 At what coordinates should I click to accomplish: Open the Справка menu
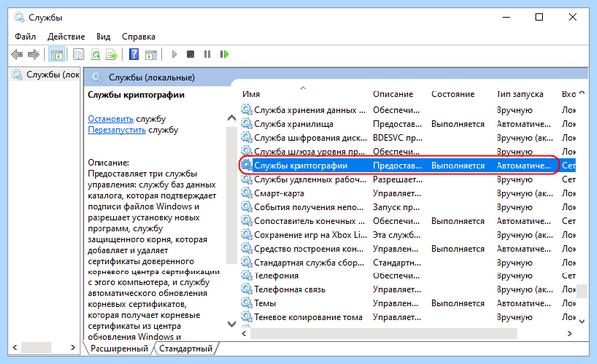coord(138,37)
